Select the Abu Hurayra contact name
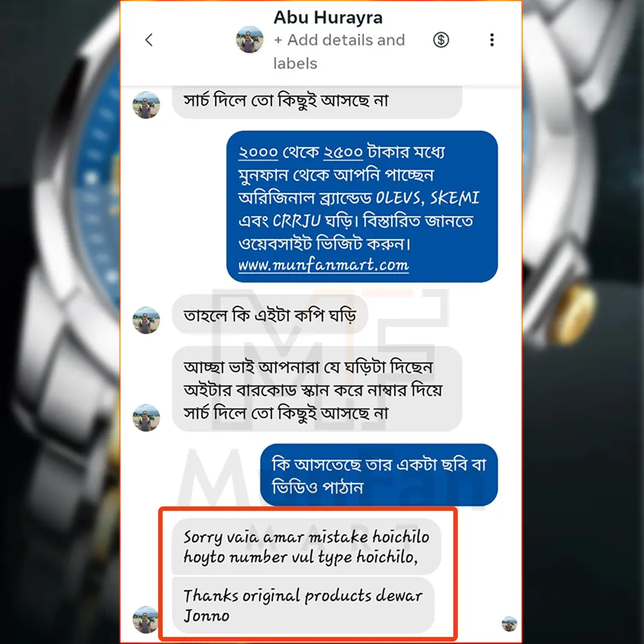This screenshot has width=644, height=644. (328, 18)
